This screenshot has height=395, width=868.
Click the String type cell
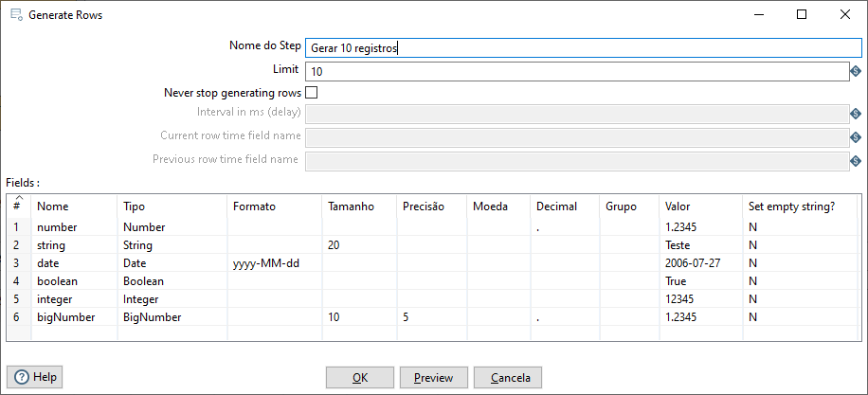172,245
